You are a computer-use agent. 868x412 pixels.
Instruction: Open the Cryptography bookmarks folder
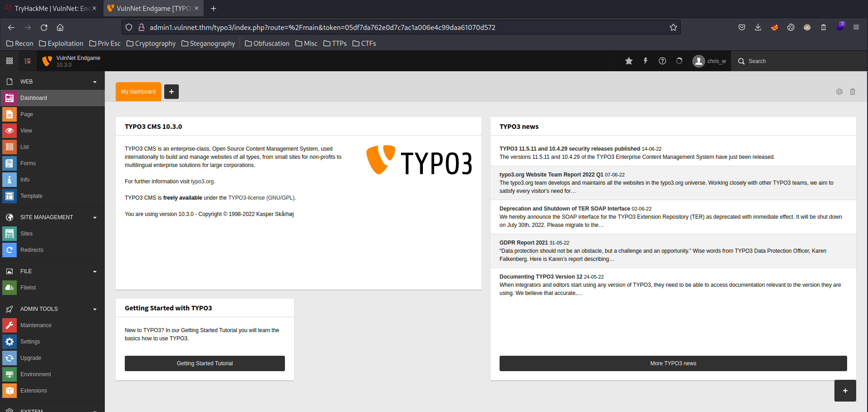coord(151,44)
